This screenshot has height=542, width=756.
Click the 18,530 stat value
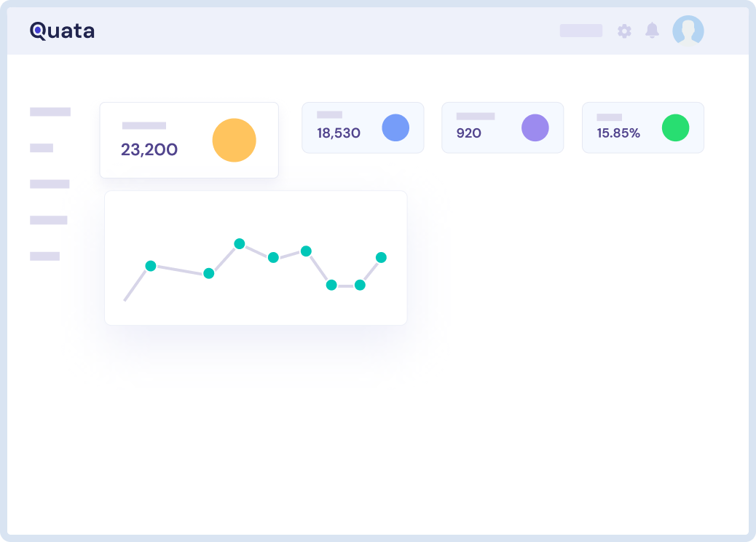click(x=338, y=133)
